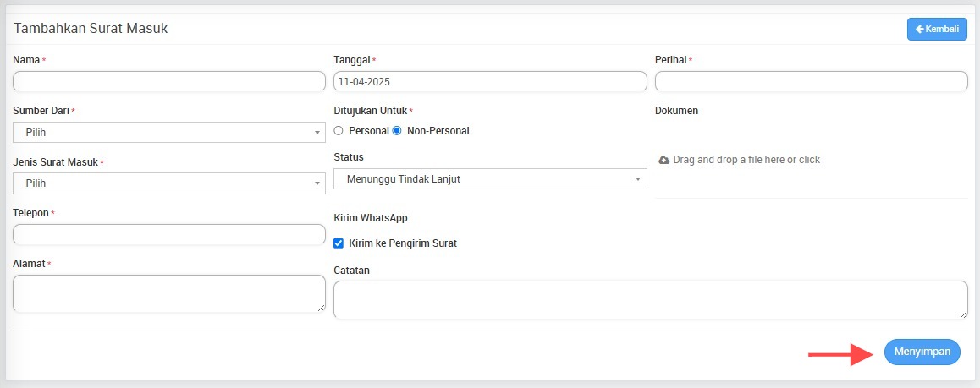Click the Telepon input field

(x=168, y=234)
